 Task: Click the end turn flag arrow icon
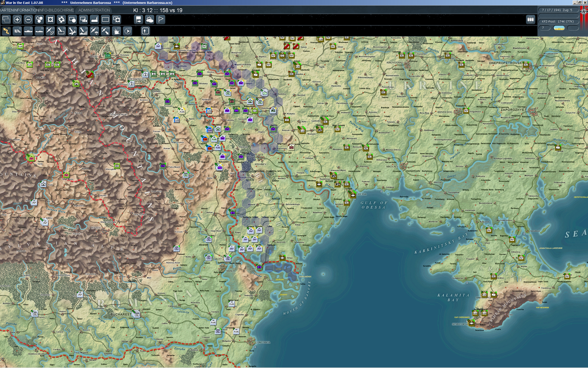tap(139, 20)
